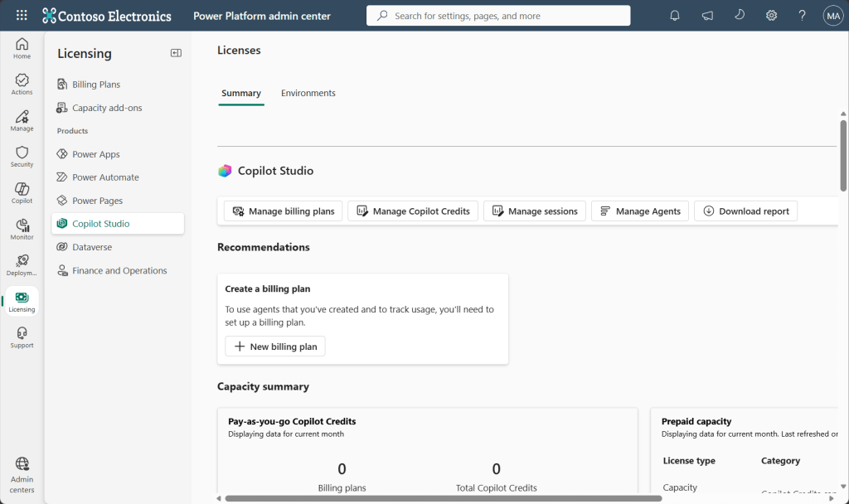Image resolution: width=849 pixels, height=504 pixels.
Task: Open the notifications bell
Action: click(675, 16)
